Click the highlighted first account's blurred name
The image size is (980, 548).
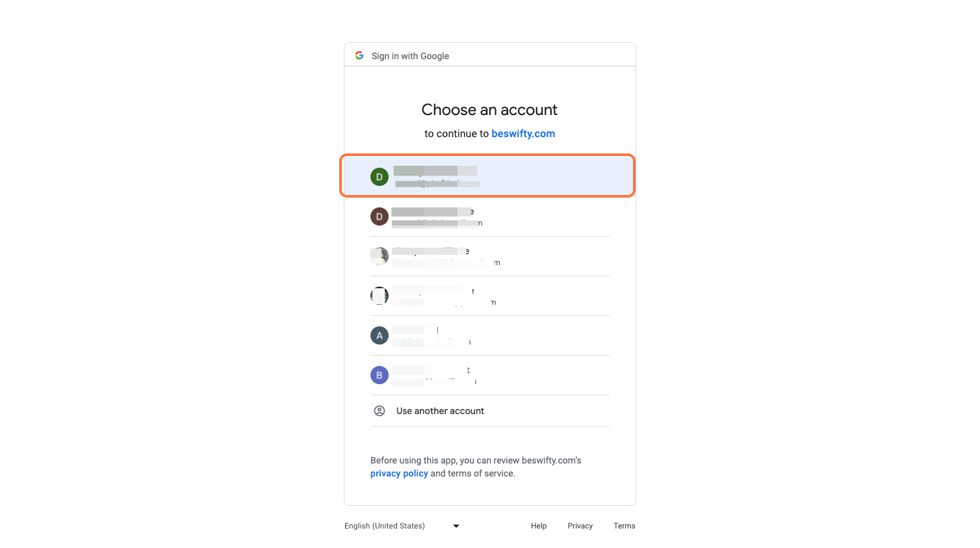pyautogui.click(x=435, y=171)
